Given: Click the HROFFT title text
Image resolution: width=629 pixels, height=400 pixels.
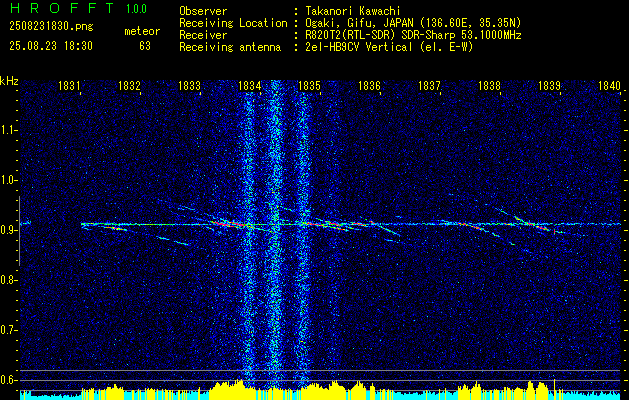Looking at the screenshot, I should pos(63,8).
